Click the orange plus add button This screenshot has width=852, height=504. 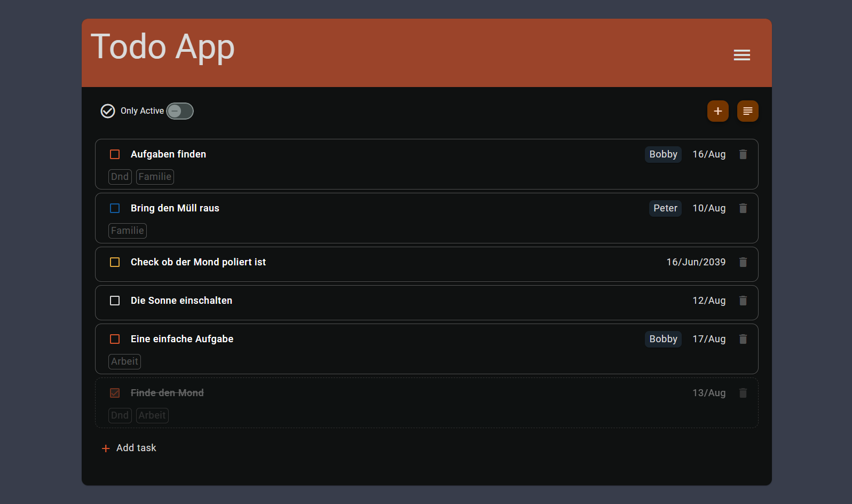pyautogui.click(x=717, y=111)
